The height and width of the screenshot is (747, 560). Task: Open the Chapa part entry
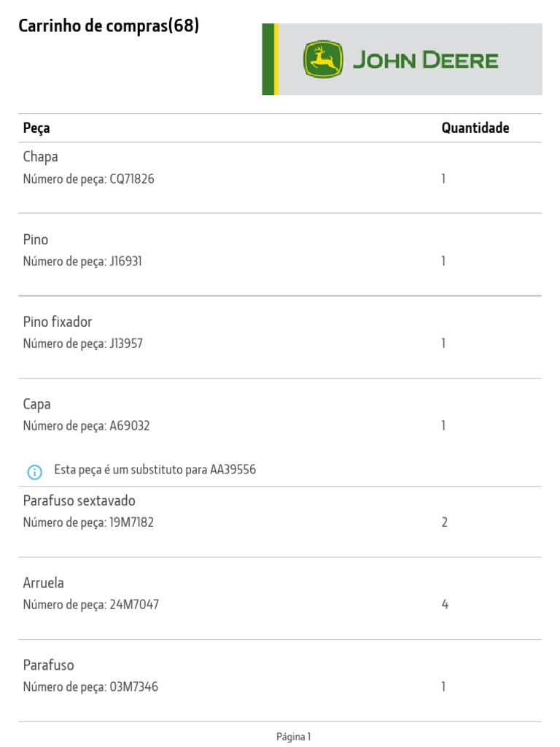[40, 157]
